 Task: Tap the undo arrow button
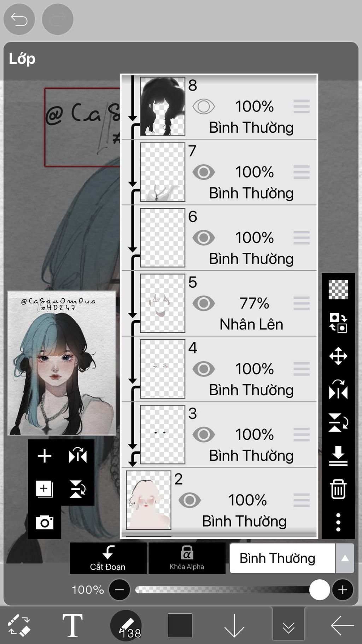[19, 19]
